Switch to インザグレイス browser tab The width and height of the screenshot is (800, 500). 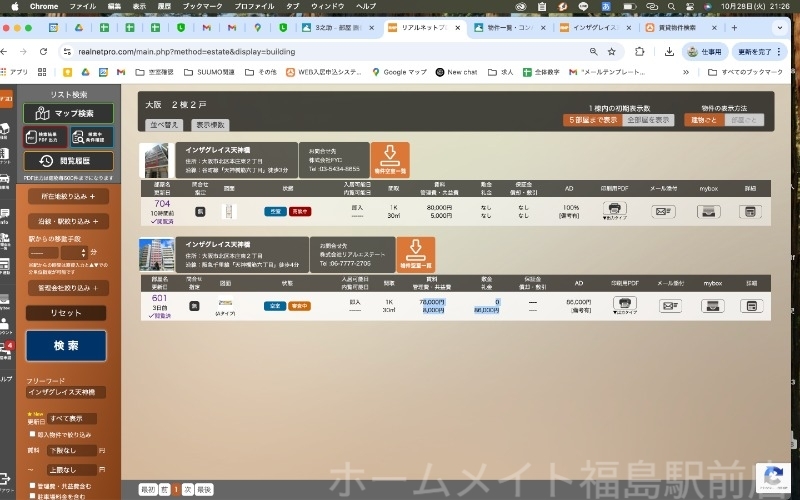[x=596, y=28]
